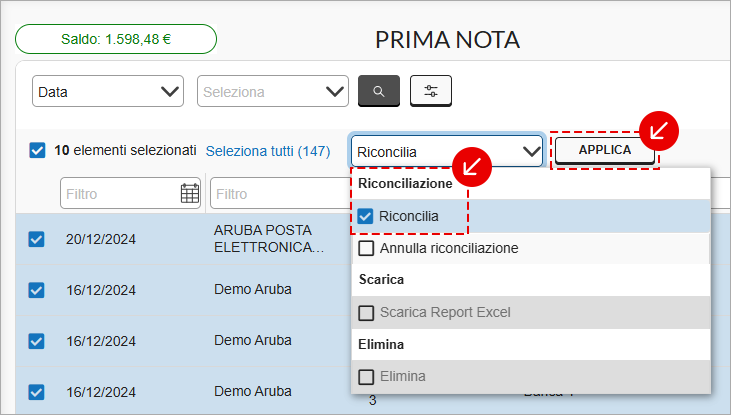Toggle the master selection checkbox
Viewport: 731px width, 415px height.
point(37,151)
